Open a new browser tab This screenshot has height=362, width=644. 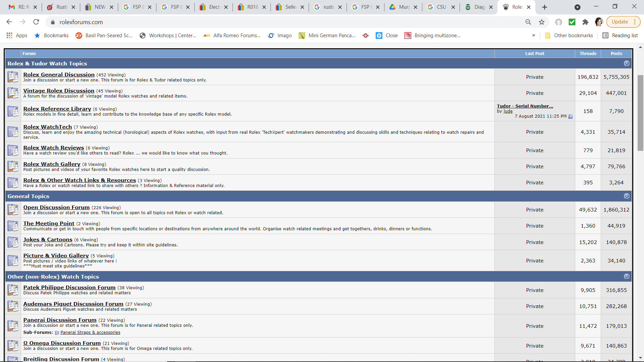coord(544,7)
